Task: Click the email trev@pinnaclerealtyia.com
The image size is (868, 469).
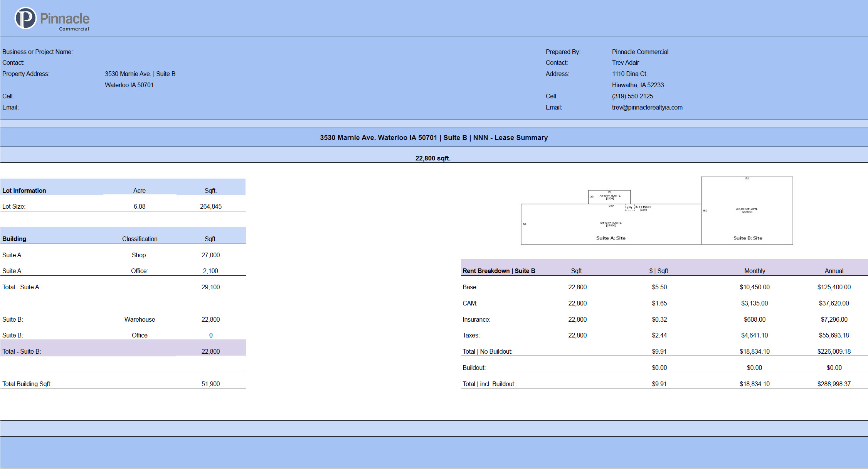Action: coord(647,107)
